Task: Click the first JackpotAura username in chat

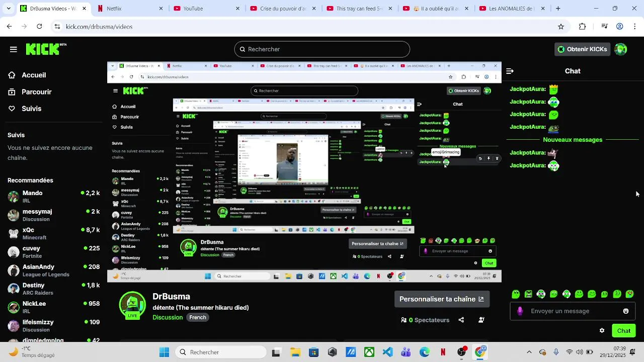Action: (x=528, y=89)
